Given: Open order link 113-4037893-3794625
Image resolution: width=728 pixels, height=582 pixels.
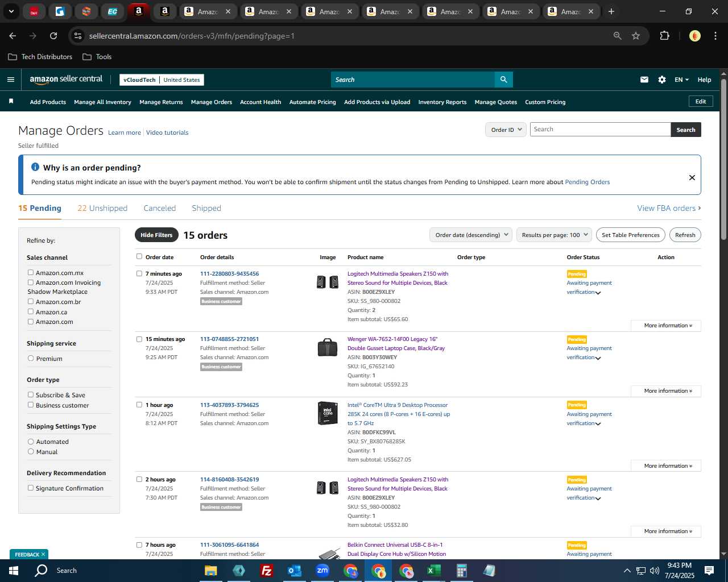Looking at the screenshot, I should click(229, 405).
